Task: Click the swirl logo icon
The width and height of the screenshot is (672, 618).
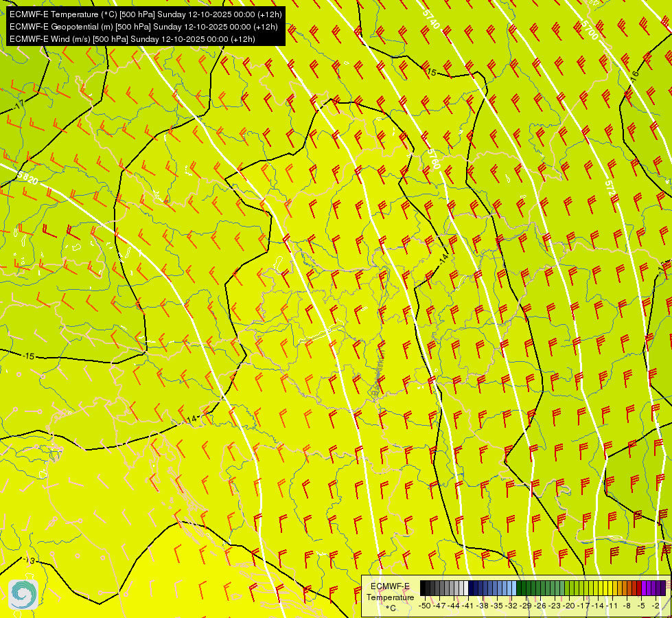Action: point(23,595)
